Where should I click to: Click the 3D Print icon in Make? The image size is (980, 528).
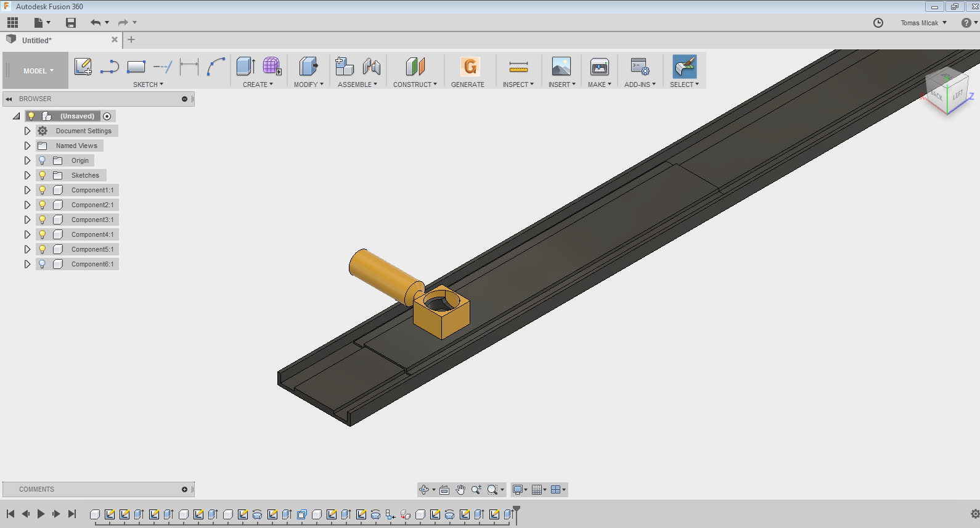(599, 67)
